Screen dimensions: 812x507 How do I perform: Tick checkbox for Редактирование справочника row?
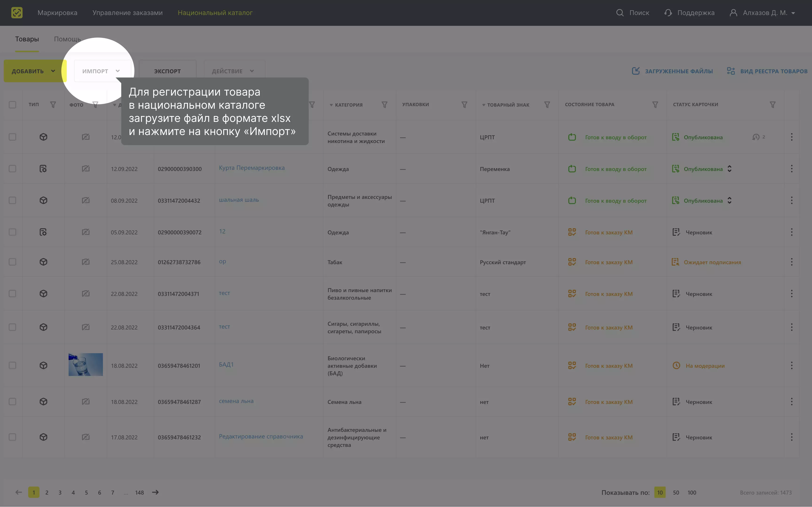[12, 437]
